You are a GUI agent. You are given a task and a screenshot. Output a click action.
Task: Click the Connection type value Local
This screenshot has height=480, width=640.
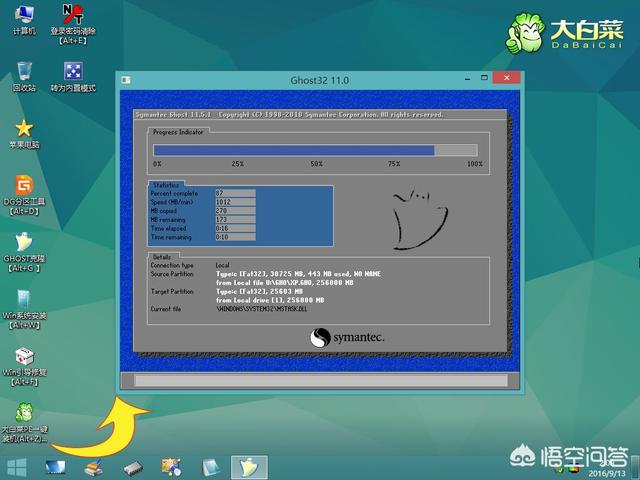point(222,265)
